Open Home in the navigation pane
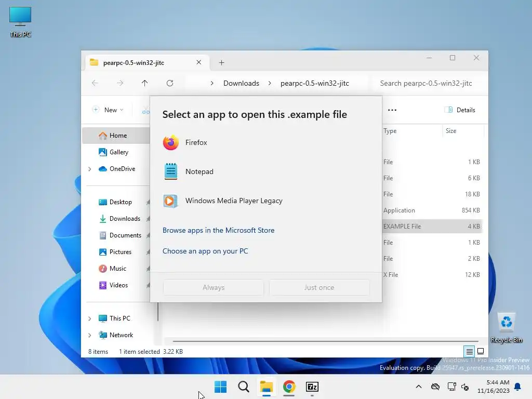Viewport: 532px width, 399px height. 116,136
